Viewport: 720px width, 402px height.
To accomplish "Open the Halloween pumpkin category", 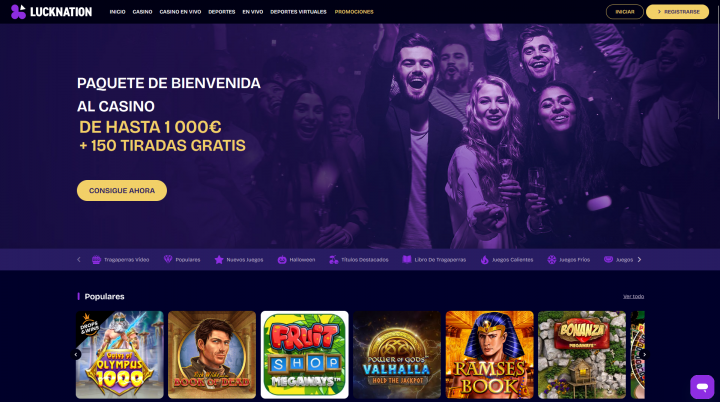I will pos(282,260).
